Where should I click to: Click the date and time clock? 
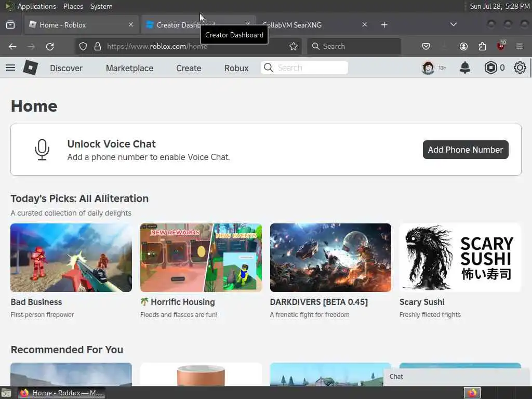(x=499, y=6)
